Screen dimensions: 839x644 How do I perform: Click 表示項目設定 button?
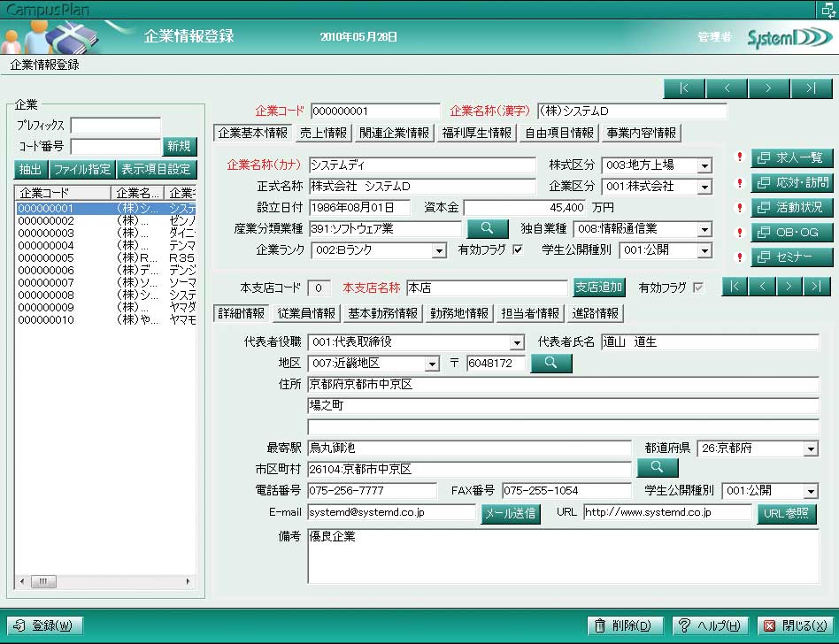[157, 170]
